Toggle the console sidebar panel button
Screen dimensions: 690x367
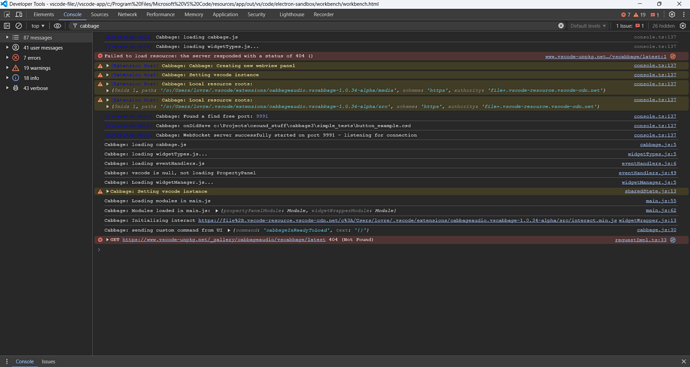point(7,26)
